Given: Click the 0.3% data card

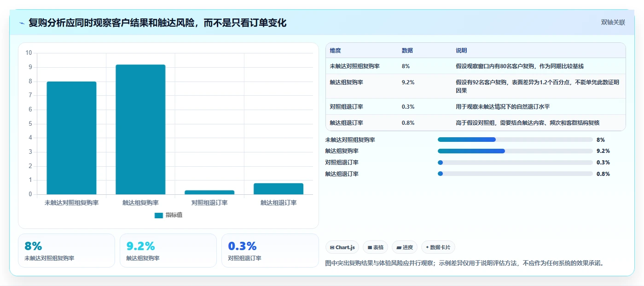Looking at the screenshot, I should [x=270, y=251].
